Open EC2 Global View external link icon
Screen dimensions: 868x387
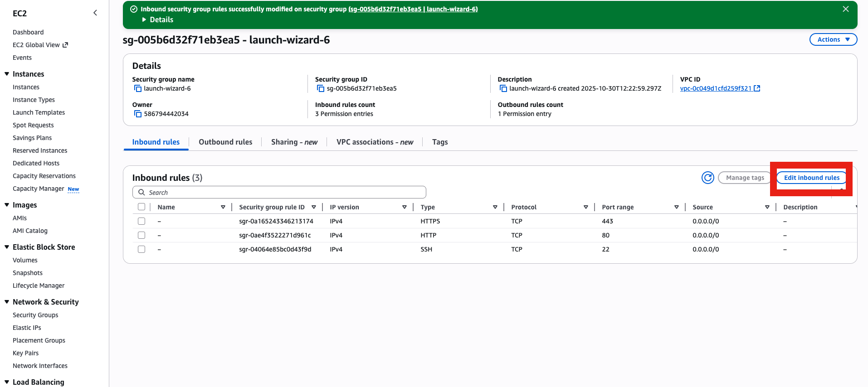(x=65, y=45)
